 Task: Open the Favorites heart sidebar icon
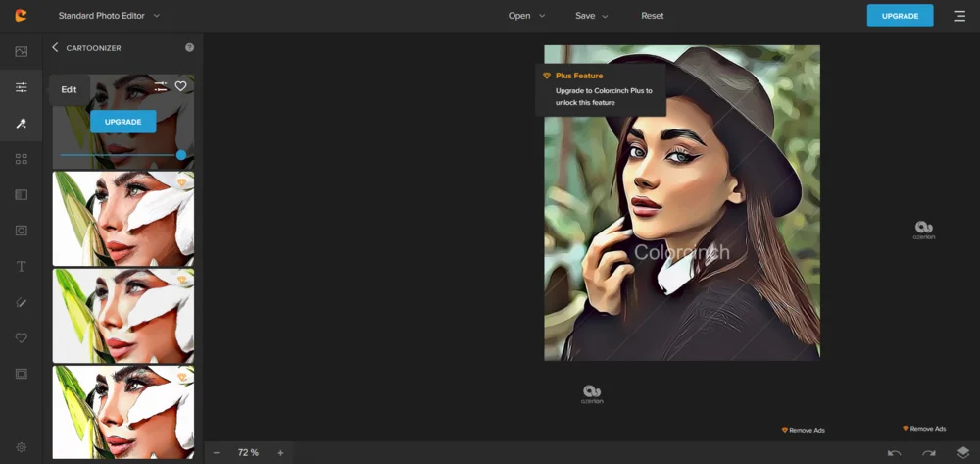[x=22, y=337]
